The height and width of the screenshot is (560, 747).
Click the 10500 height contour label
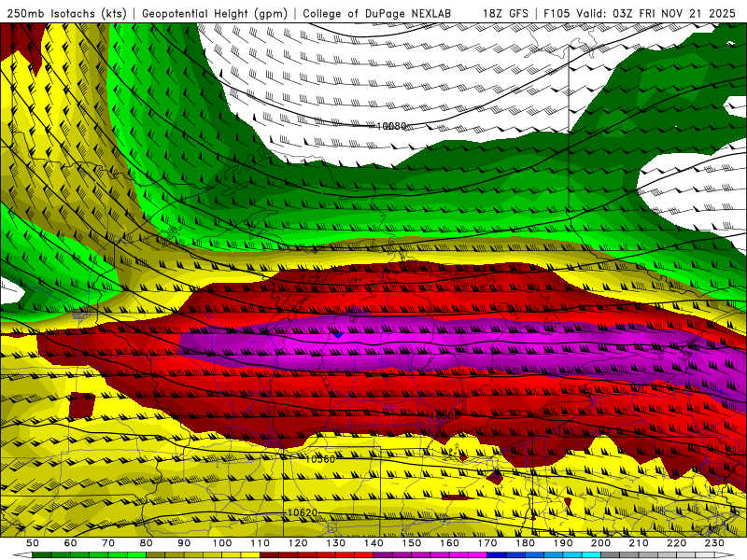pyautogui.click(x=444, y=415)
